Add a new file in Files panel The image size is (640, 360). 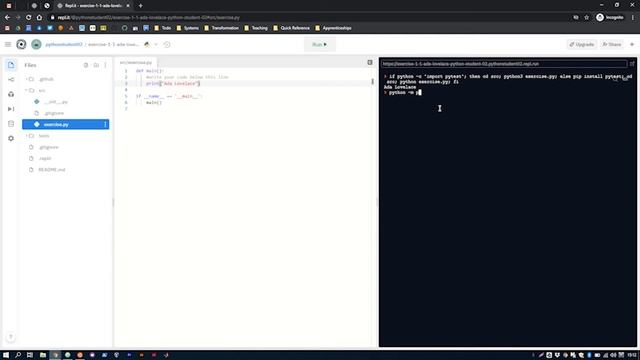[86, 65]
